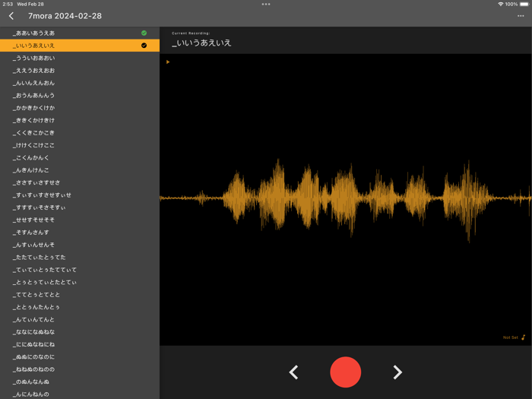The height and width of the screenshot is (399, 532).
Task: Select the _ててとぅとてとと line
Action: pyautogui.click(x=80, y=295)
